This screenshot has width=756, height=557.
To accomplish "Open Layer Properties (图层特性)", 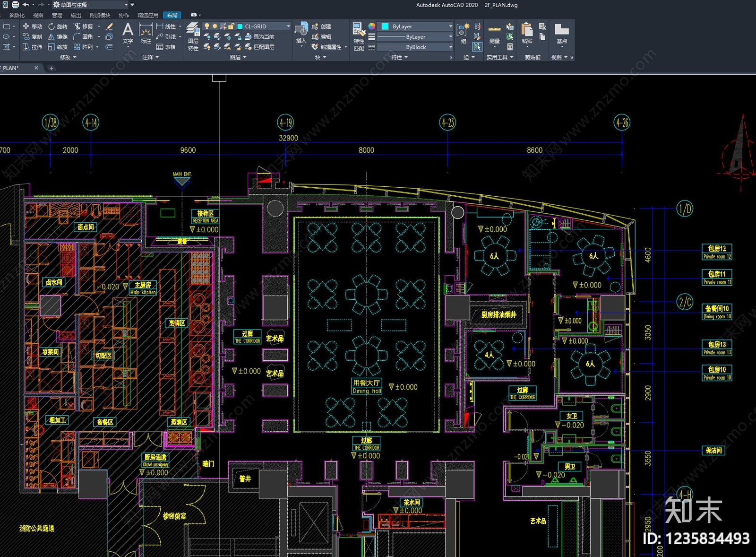I will [193, 36].
